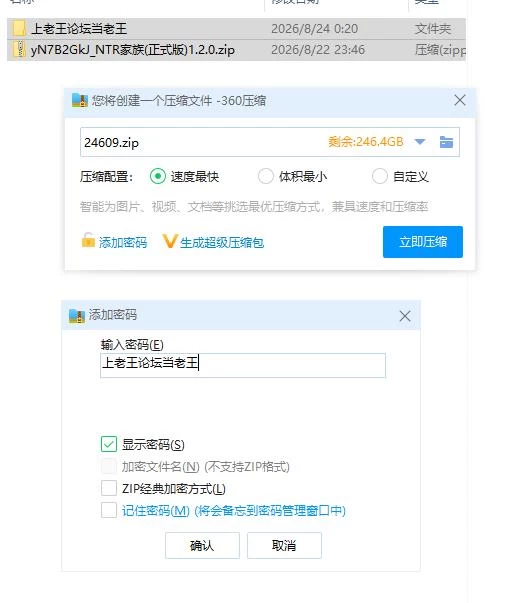Uncheck the 显示密码(S) checkbox
This screenshot has height=603, width=525.
109,444
